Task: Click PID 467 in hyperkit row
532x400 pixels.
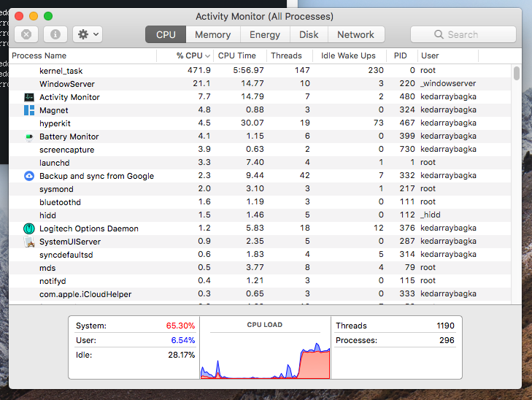Action: point(407,123)
